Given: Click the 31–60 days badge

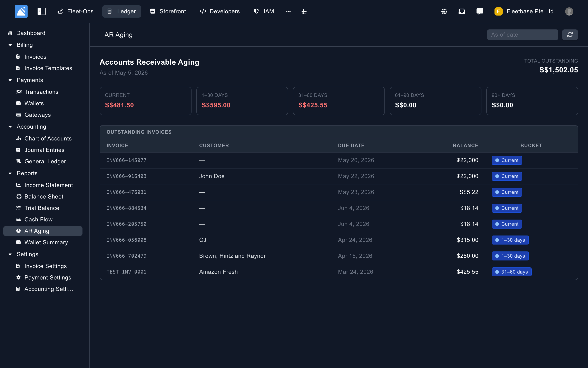Looking at the screenshot, I should [511, 272].
